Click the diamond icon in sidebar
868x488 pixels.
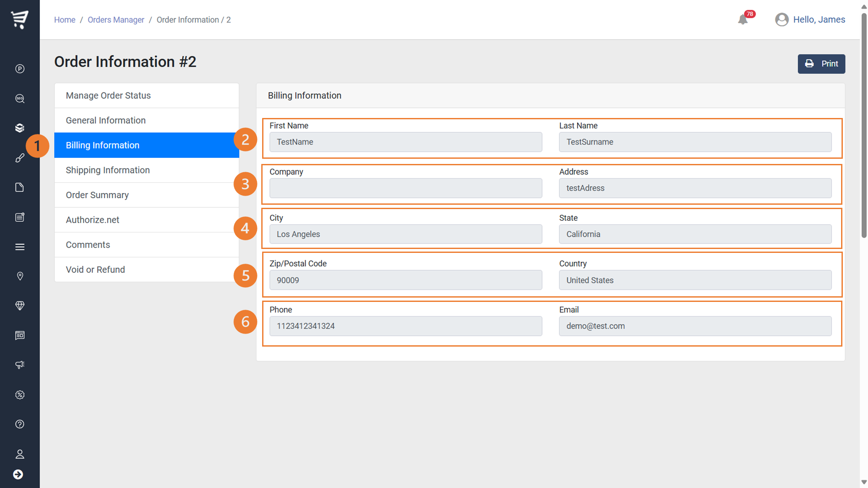tap(20, 306)
